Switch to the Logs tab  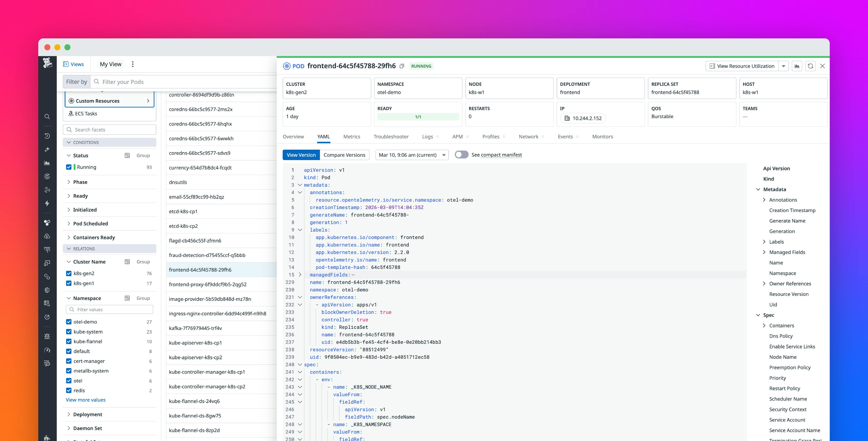427,137
